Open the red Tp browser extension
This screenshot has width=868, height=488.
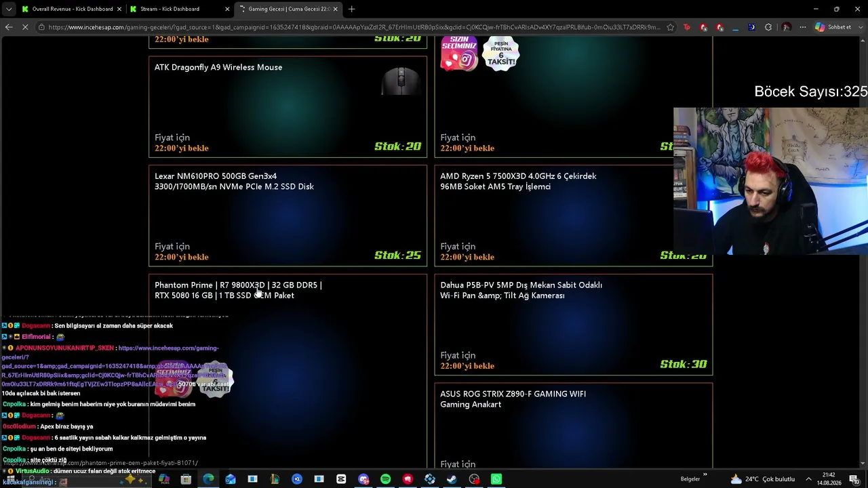[x=687, y=27]
